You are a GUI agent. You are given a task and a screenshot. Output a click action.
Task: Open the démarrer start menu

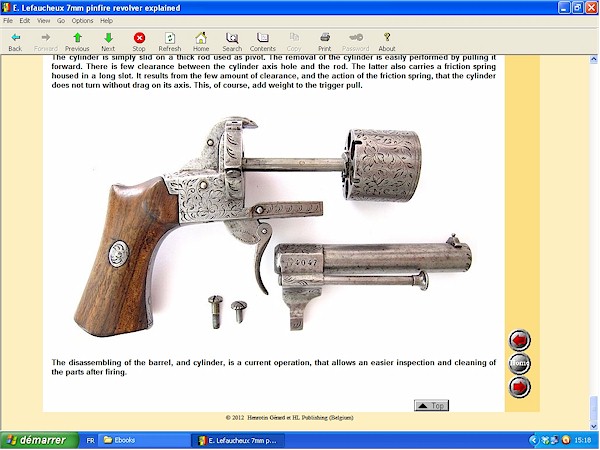[x=39, y=440]
